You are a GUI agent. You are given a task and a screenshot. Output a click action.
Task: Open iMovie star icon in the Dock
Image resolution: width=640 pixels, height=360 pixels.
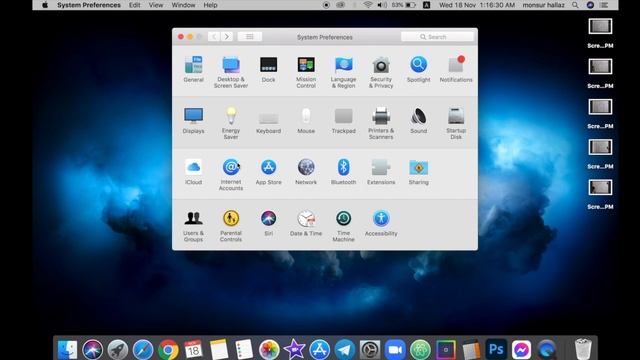(x=294, y=349)
